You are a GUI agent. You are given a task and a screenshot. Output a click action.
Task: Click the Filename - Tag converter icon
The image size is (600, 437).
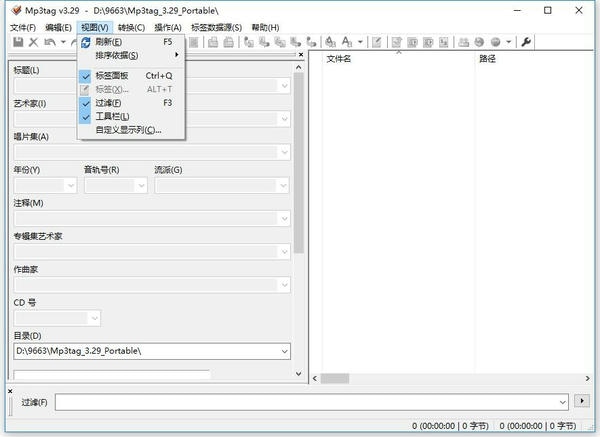[264, 42]
